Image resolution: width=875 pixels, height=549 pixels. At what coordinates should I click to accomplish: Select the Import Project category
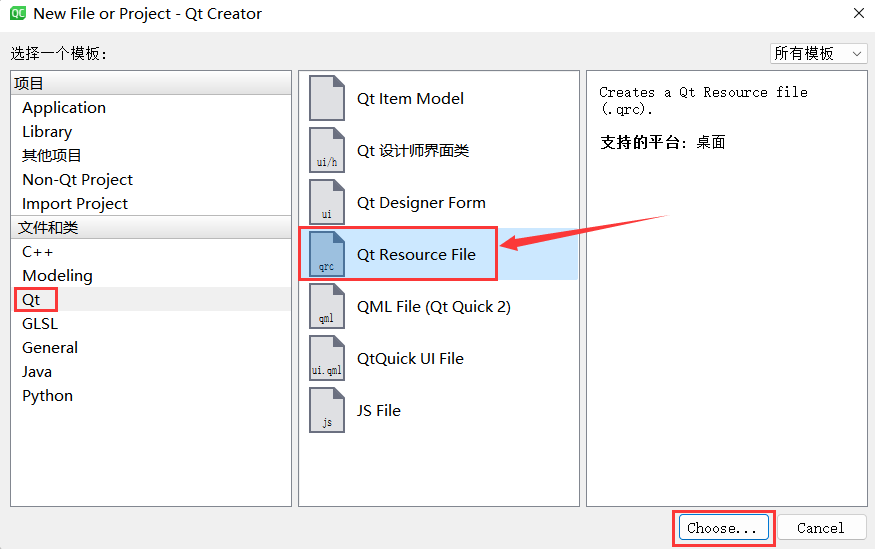pos(75,204)
